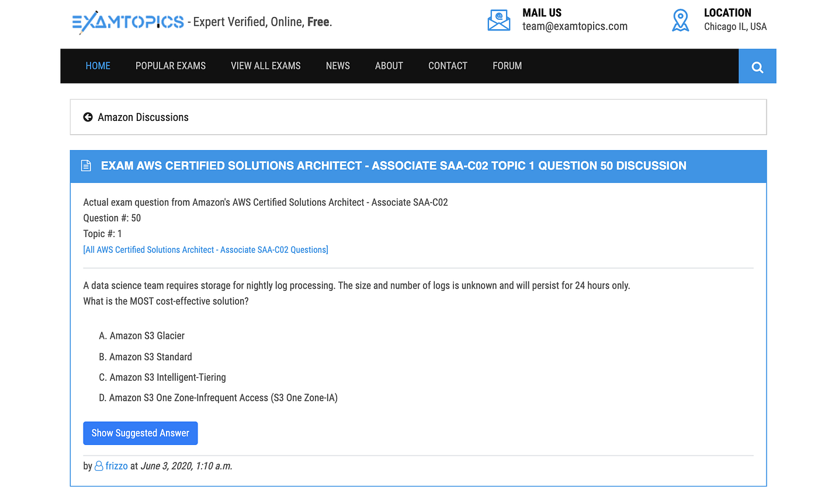Click the ExamTopics logo
This screenshot has width=818, height=504.
click(128, 22)
